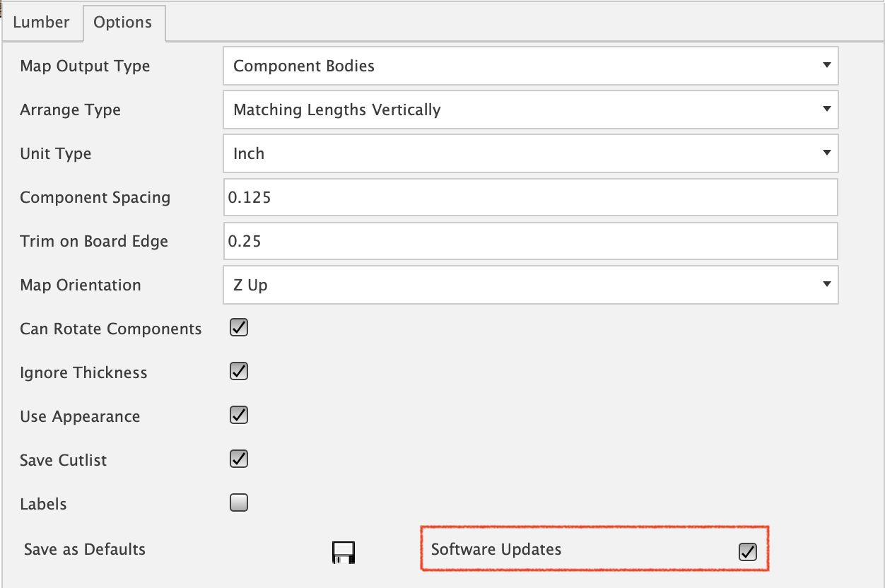Click the Labels text label
Screen dimensions: 885x588
pyautogui.click(x=43, y=505)
